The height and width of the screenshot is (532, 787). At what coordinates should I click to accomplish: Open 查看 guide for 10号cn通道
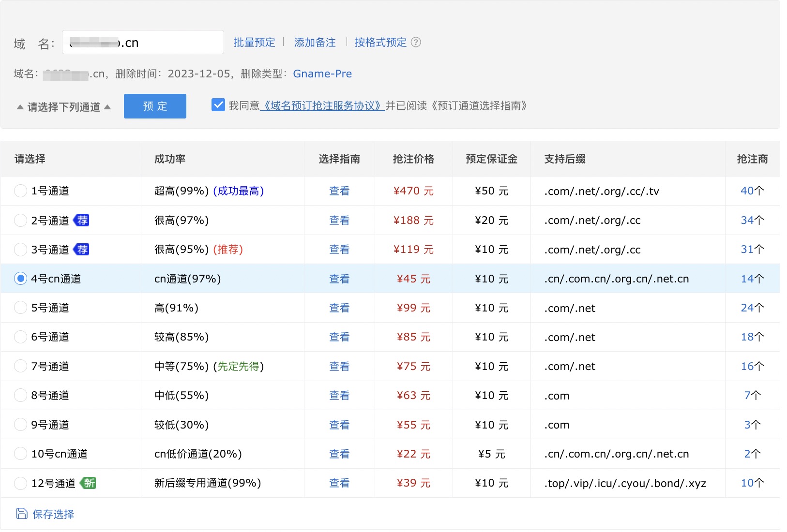(339, 454)
